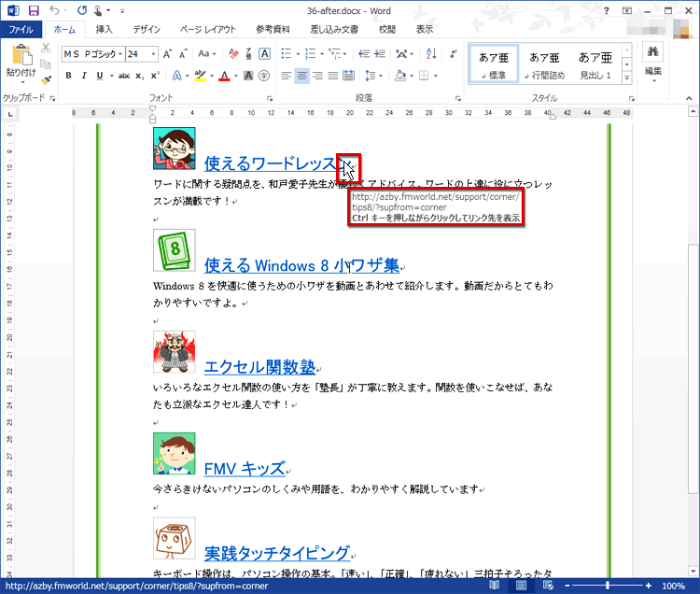
Task: Click the decrease indent icon
Action: click(x=364, y=54)
